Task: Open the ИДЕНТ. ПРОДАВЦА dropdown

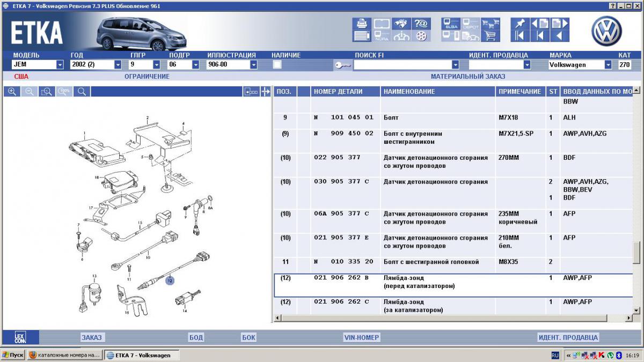Action: point(527,65)
